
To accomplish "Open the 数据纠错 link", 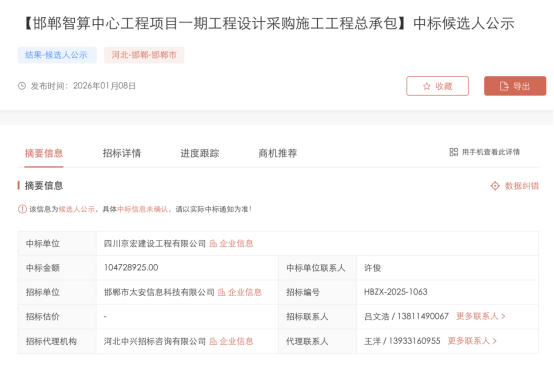I will [521, 186].
